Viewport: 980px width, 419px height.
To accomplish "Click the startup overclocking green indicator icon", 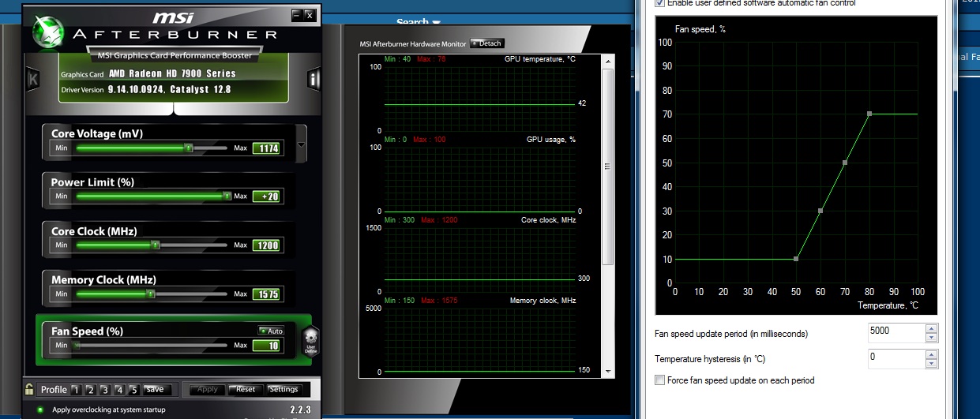I will pyautogui.click(x=40, y=410).
